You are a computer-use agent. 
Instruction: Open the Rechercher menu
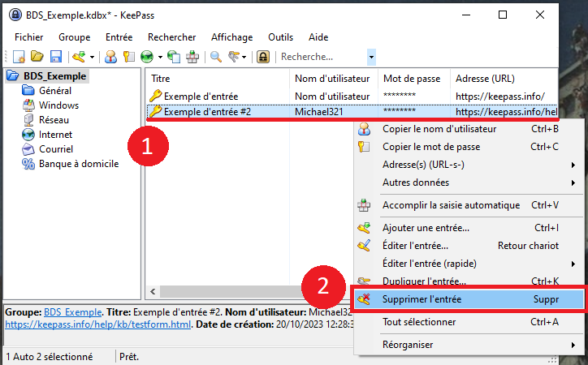click(x=171, y=37)
